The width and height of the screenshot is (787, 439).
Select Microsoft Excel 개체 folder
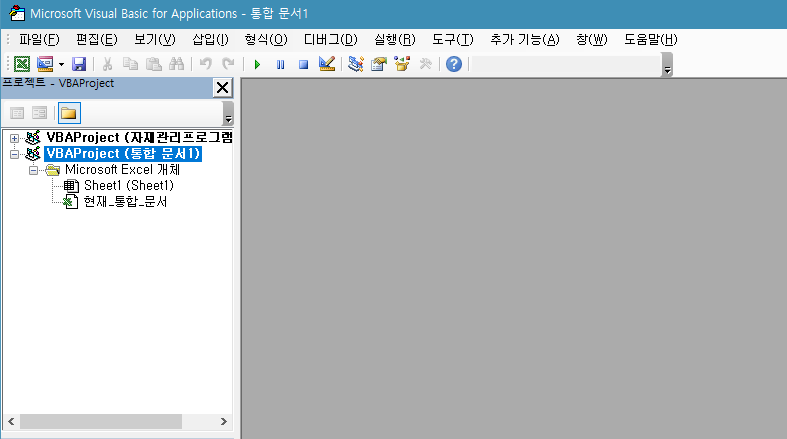[122, 170]
